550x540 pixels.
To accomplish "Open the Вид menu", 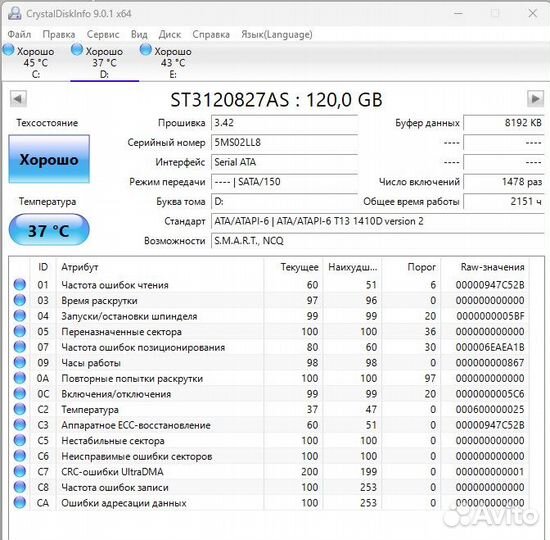I will (139, 34).
